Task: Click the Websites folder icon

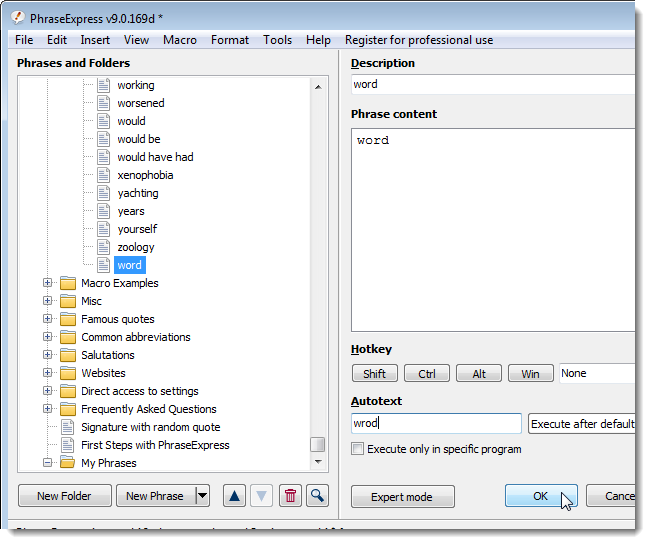Action: [x=68, y=373]
